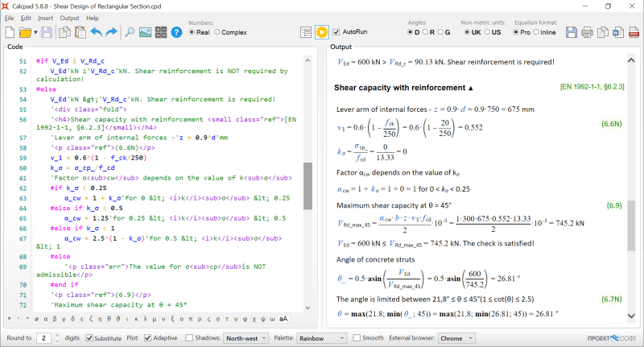Uncheck the AutoRun checkbox

point(336,31)
